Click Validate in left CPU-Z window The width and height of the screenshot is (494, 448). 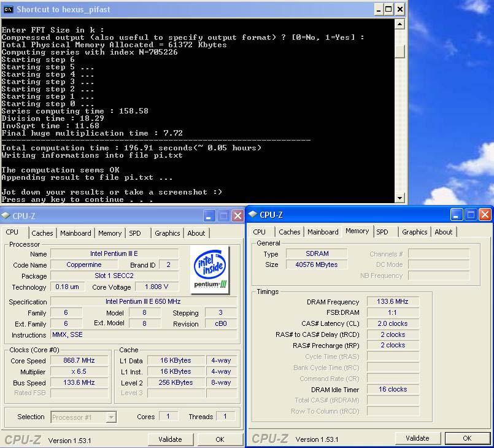170,439
